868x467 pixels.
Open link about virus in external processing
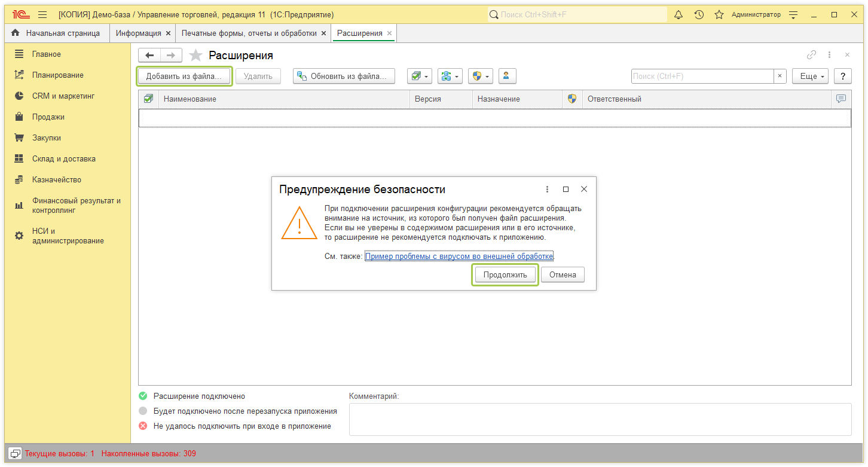tap(459, 257)
